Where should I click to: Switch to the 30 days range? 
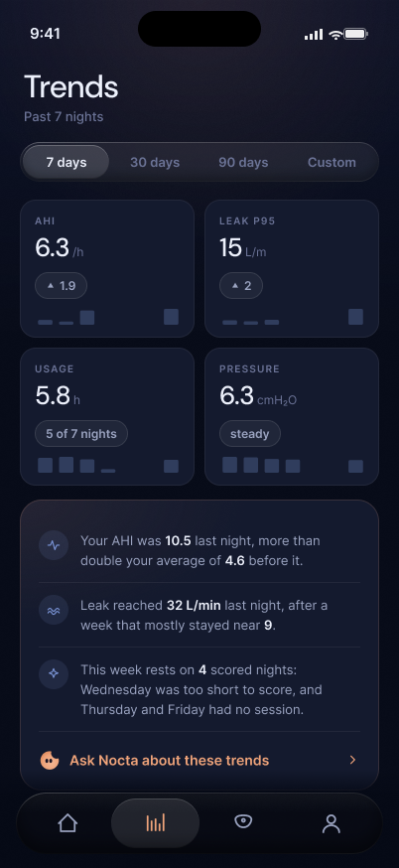click(155, 162)
